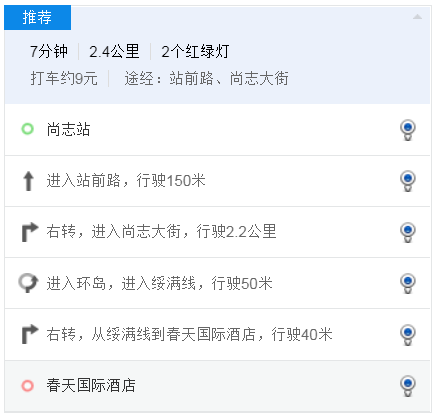Select step 进入环岛，进入绥满线
Screen dimensions: 436x416
(x=217, y=283)
